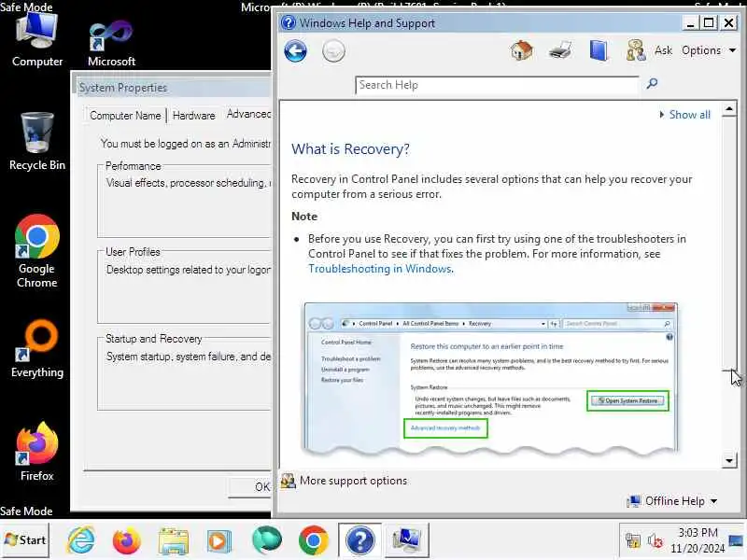Go back in Help and Support

[x=295, y=51]
